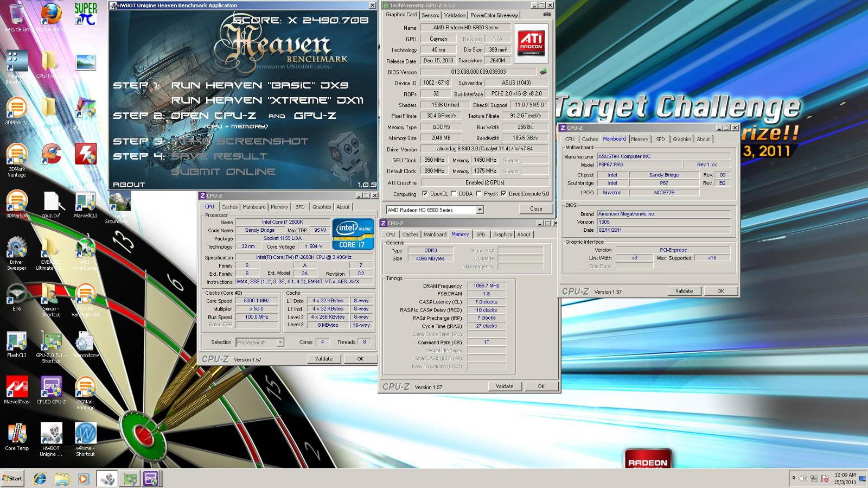The height and width of the screenshot is (488, 868).
Task: Launch the MSI Afterburner desktop shortcut
Action: [x=85, y=254]
